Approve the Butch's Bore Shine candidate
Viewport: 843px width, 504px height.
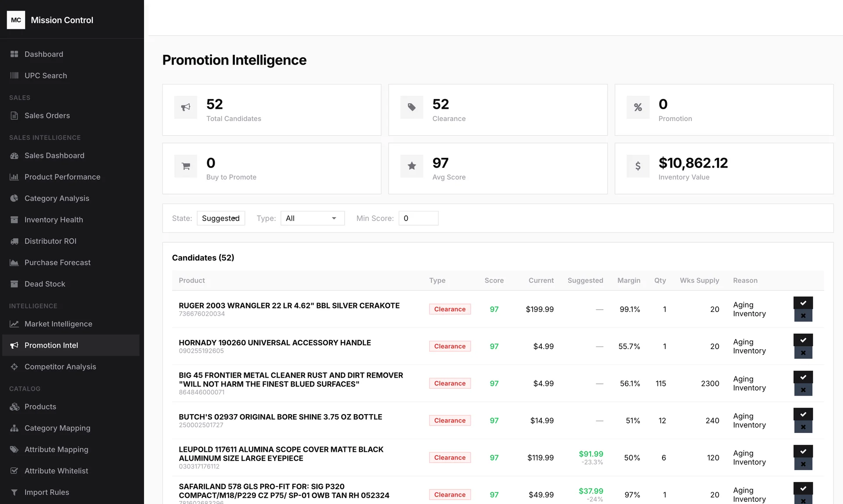pos(803,414)
